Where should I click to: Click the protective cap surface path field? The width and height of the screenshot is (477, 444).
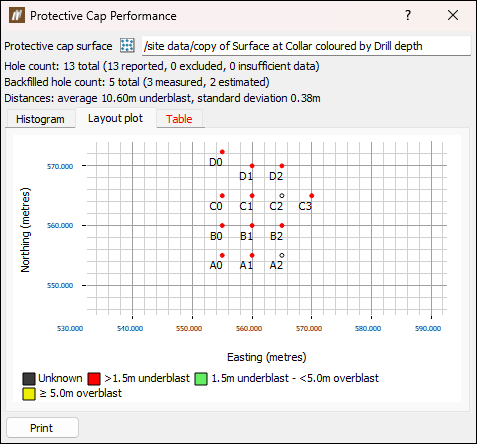tap(306, 46)
